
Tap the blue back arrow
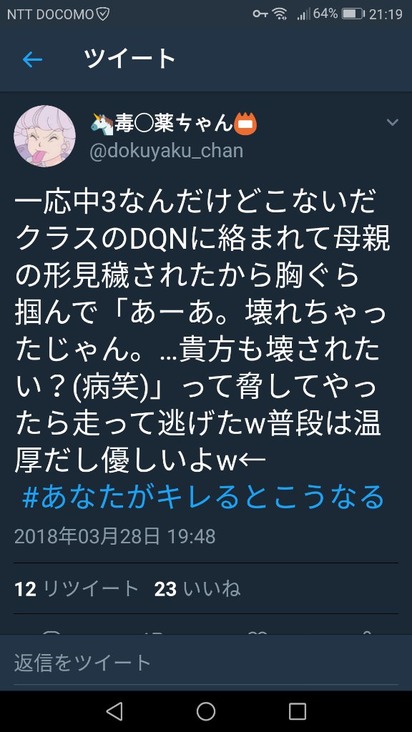click(x=32, y=60)
